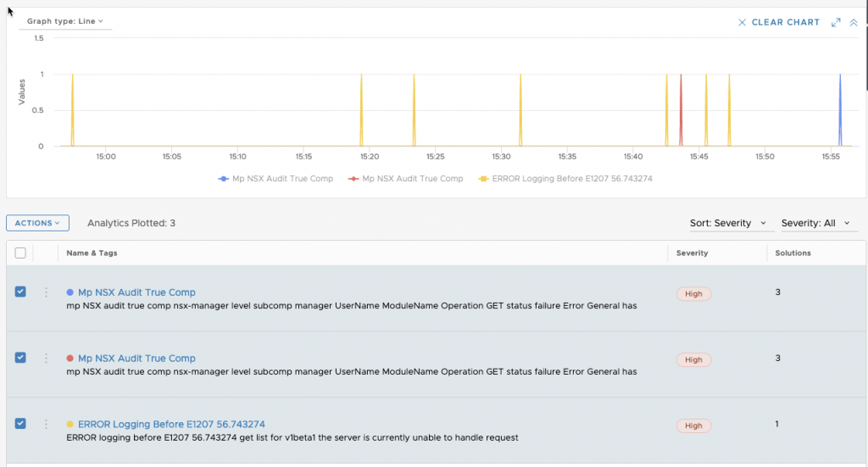
Task: Open the kebab menu for first analytic row
Action: [47, 292]
